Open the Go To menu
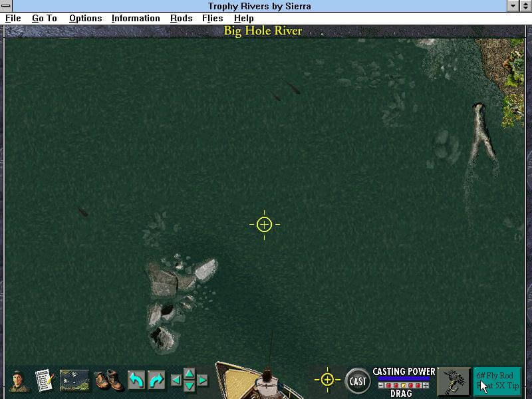The width and height of the screenshot is (532, 399). 45,19
